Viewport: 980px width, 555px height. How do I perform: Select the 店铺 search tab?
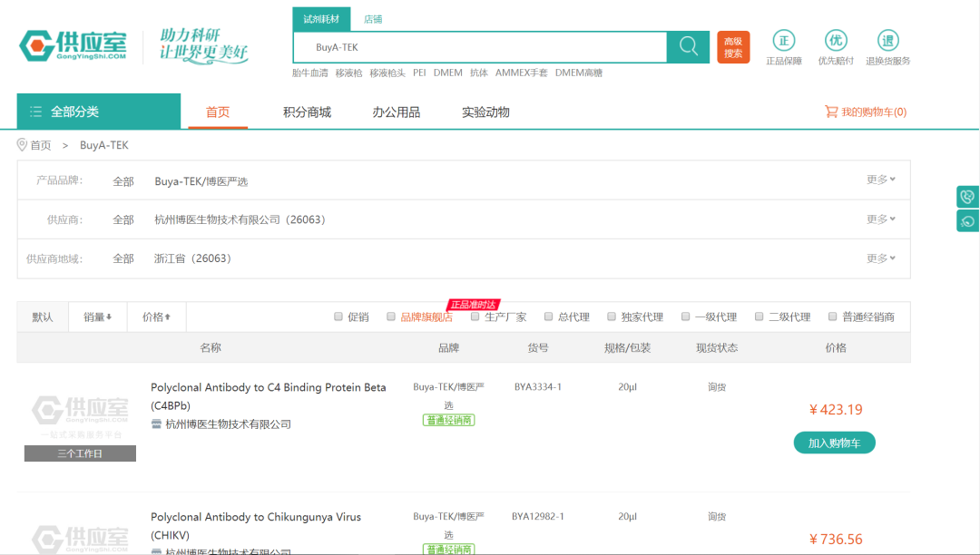pyautogui.click(x=373, y=19)
